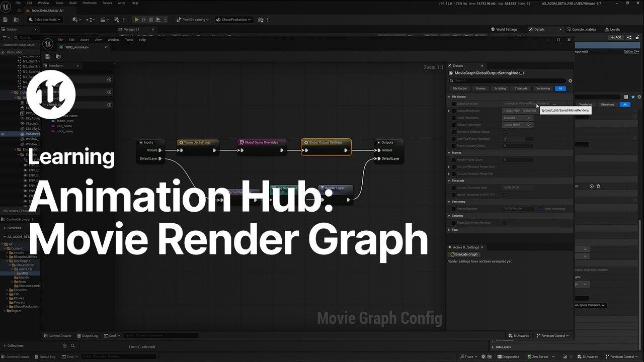Toggle the Auto Versioning checkbox
This screenshot has height=362, width=644.
[x=541, y=209]
